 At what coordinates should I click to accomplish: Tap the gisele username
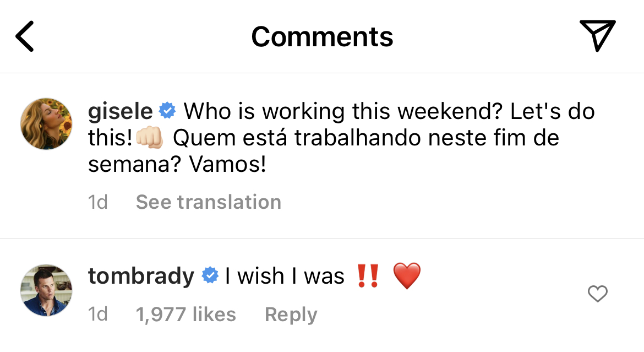pyautogui.click(x=120, y=111)
